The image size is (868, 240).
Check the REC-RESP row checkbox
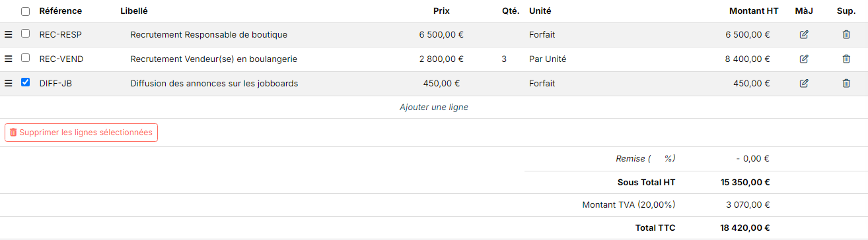(x=25, y=34)
